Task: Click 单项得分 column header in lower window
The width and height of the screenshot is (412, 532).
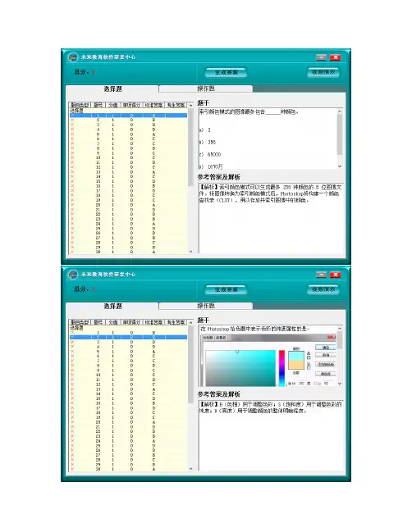Action: click(132, 322)
